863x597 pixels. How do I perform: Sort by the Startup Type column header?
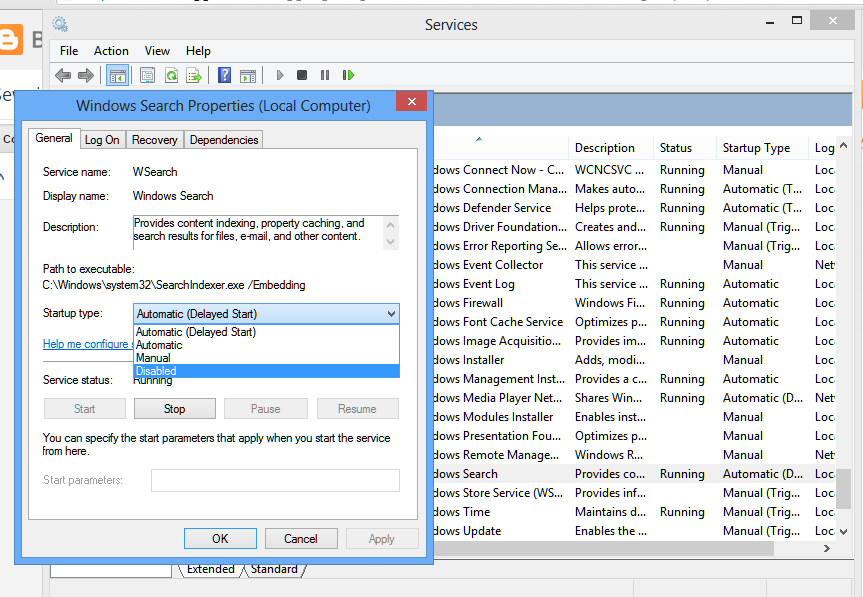point(762,148)
